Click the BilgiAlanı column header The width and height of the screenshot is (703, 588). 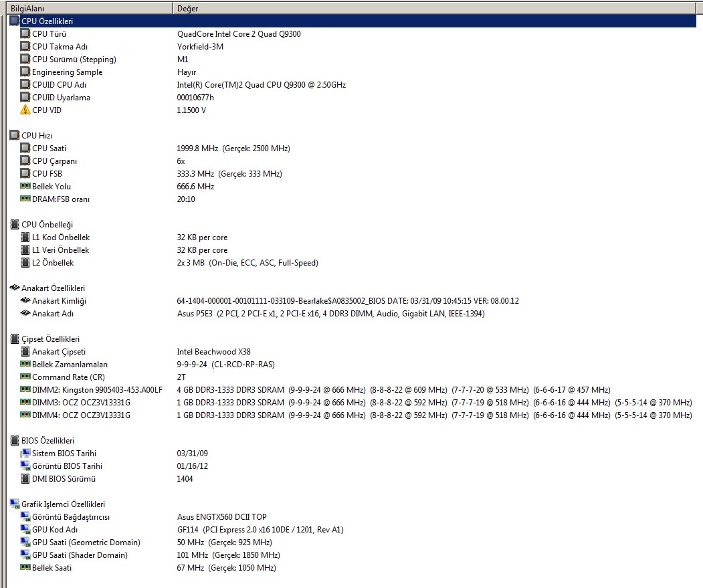click(x=90, y=8)
